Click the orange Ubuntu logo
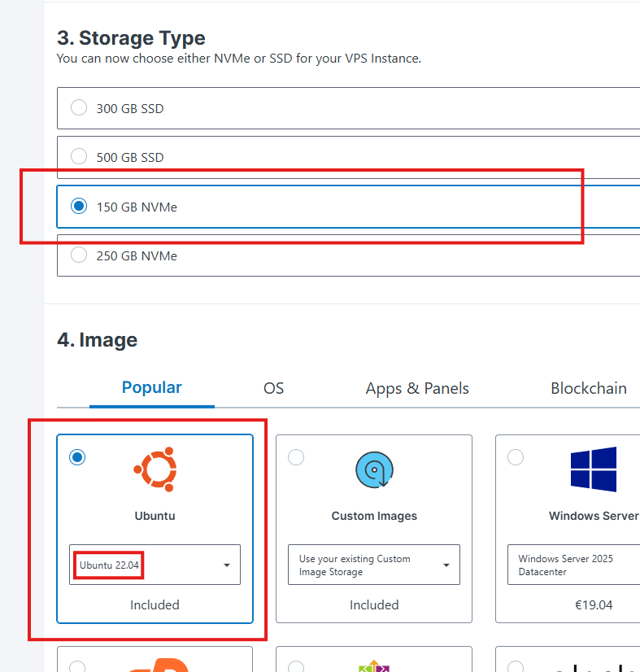This screenshot has height=672, width=640. [155, 470]
